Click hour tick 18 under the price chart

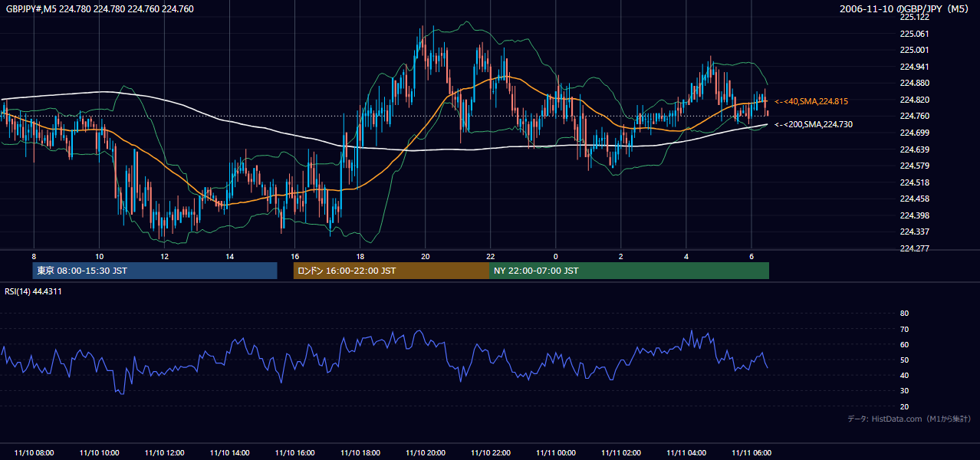360,256
